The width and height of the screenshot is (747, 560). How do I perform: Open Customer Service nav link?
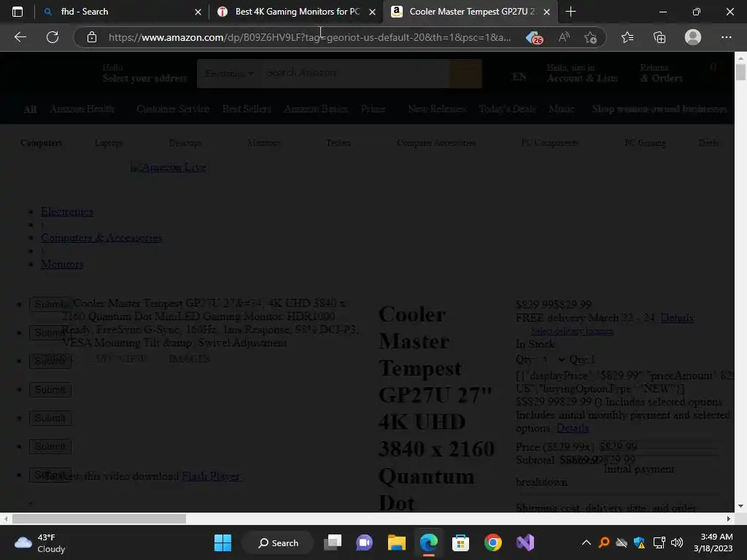coord(172,109)
